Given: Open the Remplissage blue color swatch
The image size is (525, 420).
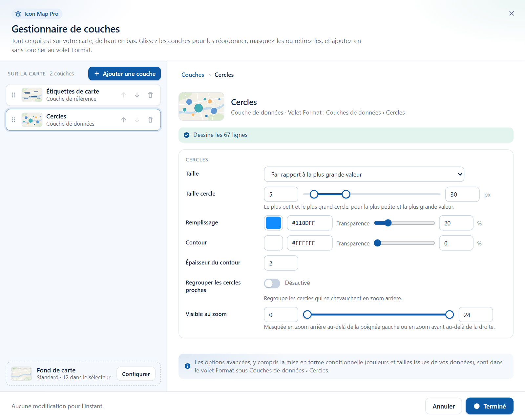Looking at the screenshot, I should tap(273, 223).
